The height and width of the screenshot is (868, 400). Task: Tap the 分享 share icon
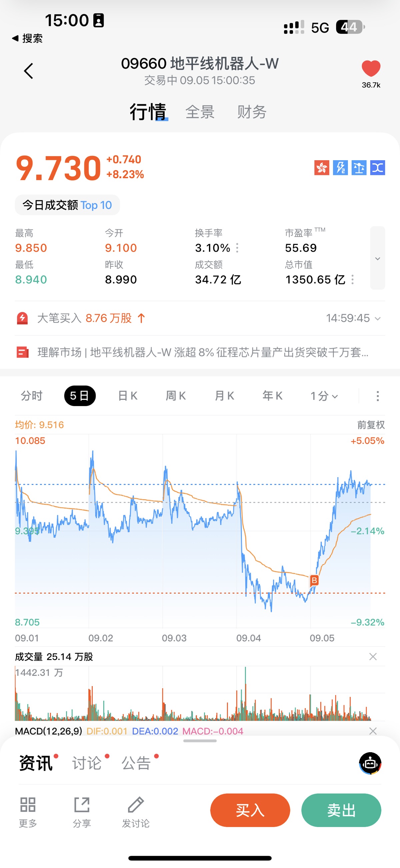pos(82,805)
